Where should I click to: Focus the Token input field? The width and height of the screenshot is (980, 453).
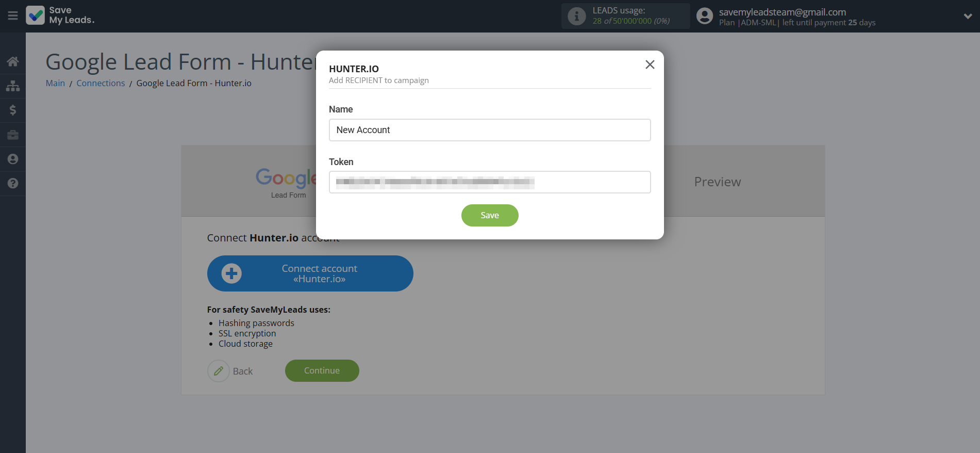(490, 182)
